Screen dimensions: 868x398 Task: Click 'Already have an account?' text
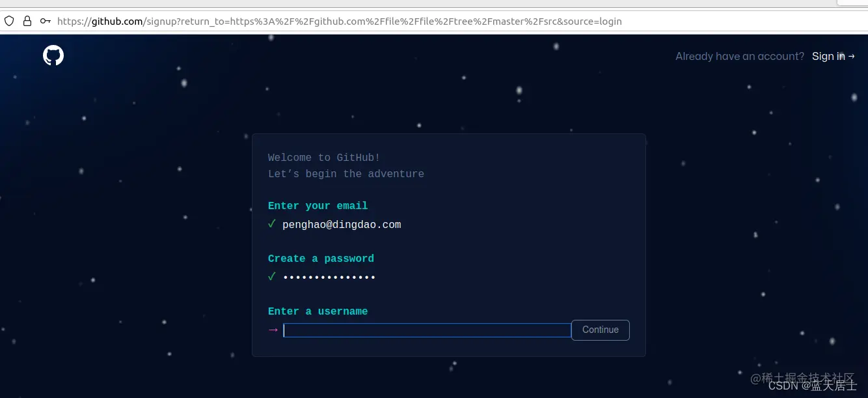pyautogui.click(x=740, y=56)
